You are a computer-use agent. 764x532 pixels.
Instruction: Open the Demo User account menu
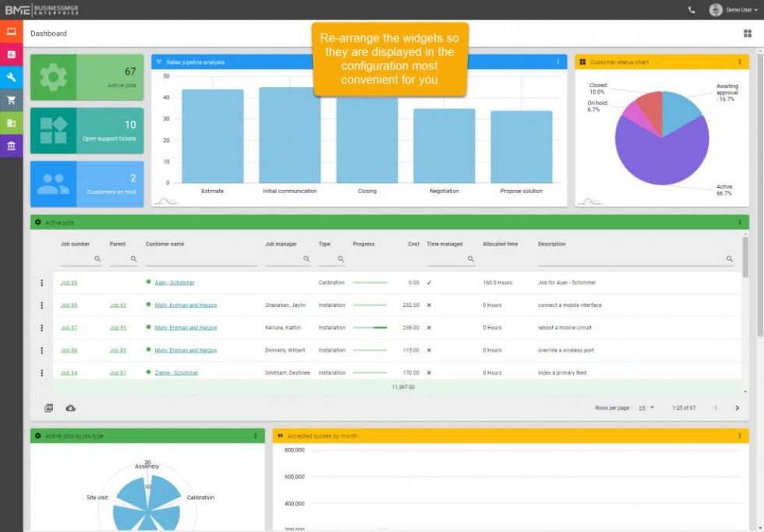pos(734,9)
